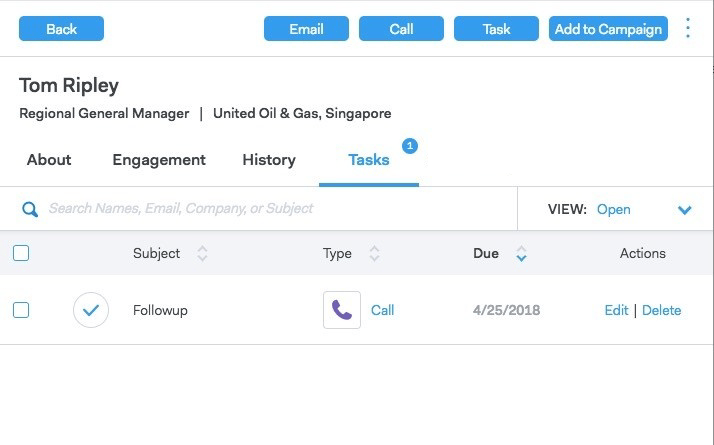Sort by Type column arrows
Image resolution: width=714 pixels, height=445 pixels.
pos(374,254)
